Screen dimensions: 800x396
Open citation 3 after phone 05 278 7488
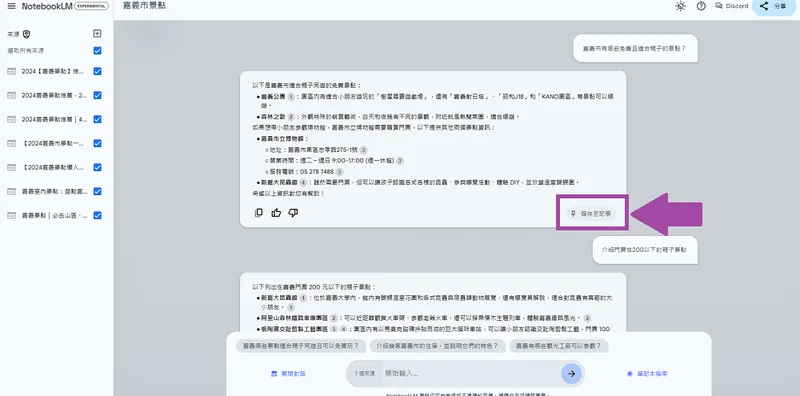coord(339,171)
